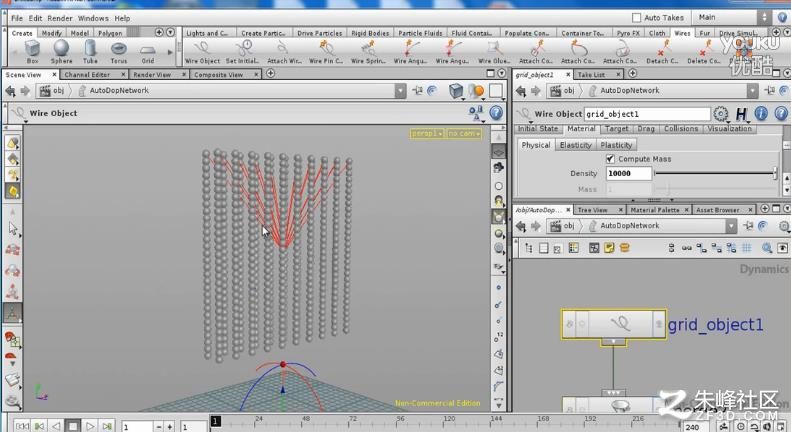Open the Tree View tab

pyautogui.click(x=592, y=209)
